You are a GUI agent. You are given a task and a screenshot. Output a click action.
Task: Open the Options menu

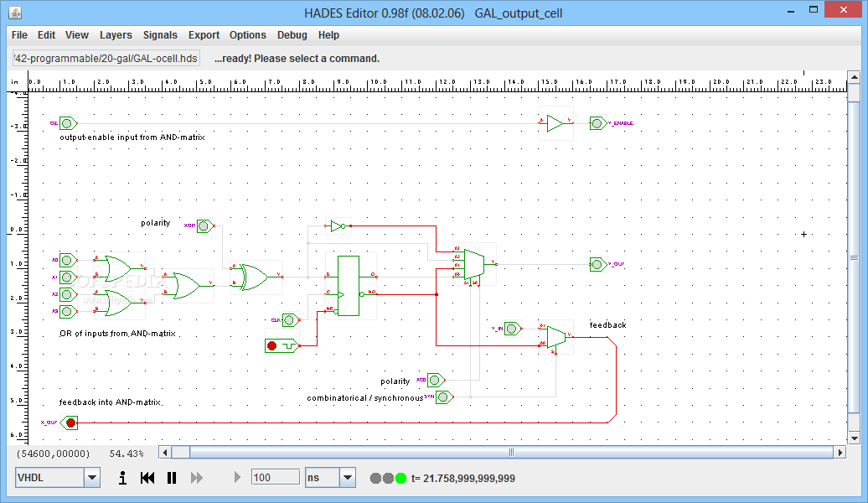click(247, 35)
